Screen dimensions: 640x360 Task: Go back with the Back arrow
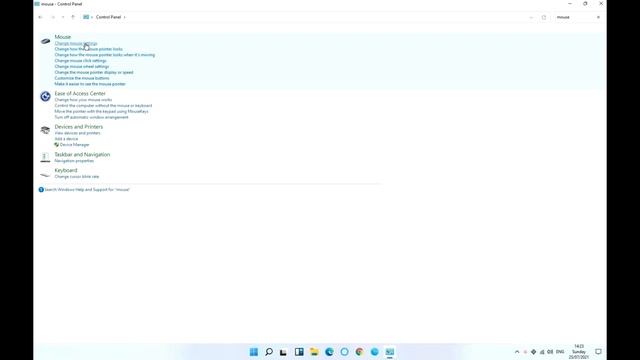(40, 17)
